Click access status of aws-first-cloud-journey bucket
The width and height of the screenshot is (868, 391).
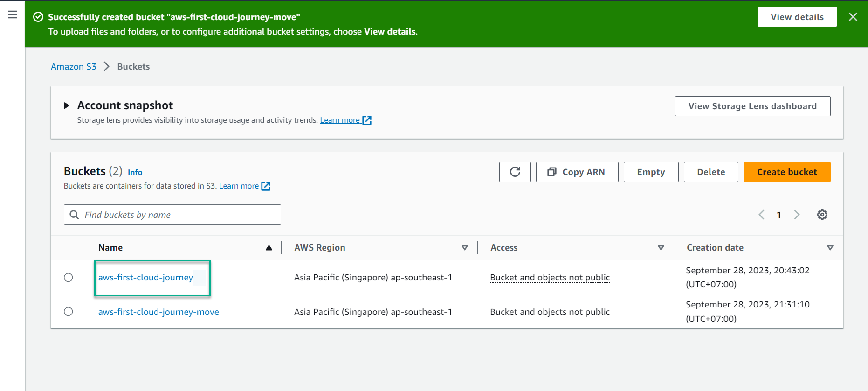550,278
